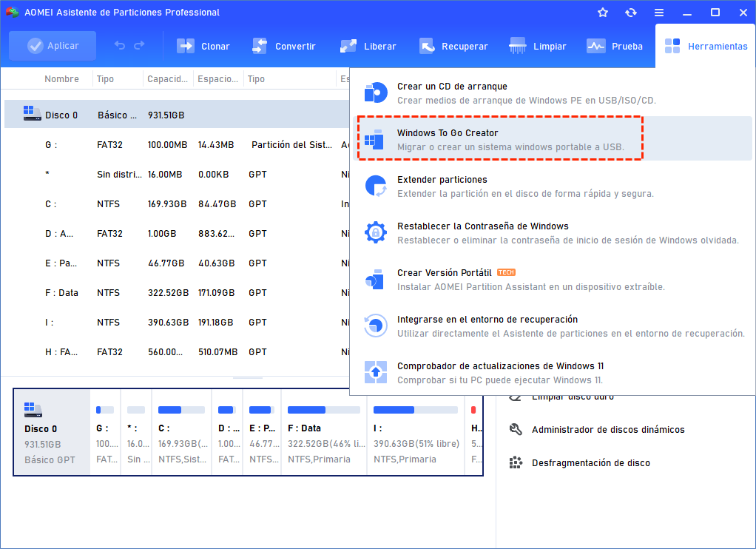The width and height of the screenshot is (756, 549).
Task: Choose Windows To Go Creator
Action: pyautogui.click(x=553, y=138)
